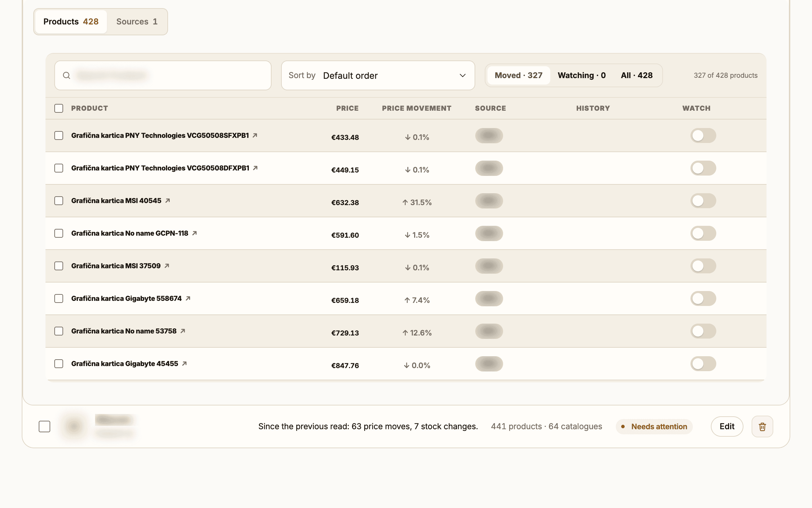Open external link for PNY VCG50508DFXPB1

[x=255, y=168]
